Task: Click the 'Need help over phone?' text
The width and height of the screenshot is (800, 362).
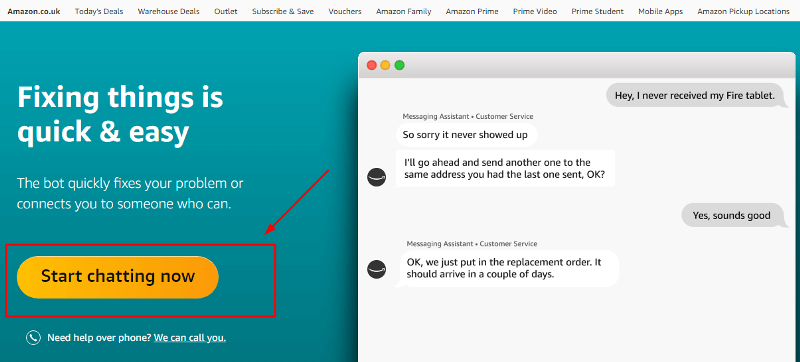Action: point(99,338)
